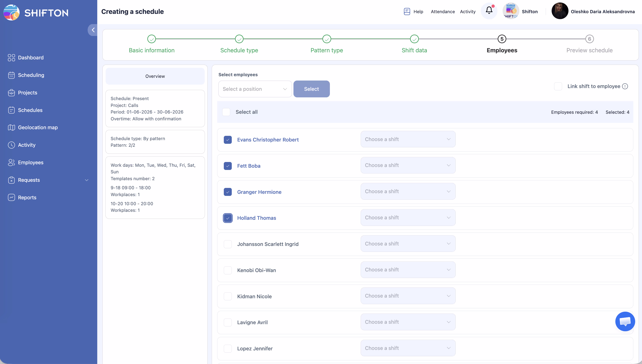
Task: Open the notifications bell icon
Action: pyautogui.click(x=489, y=10)
